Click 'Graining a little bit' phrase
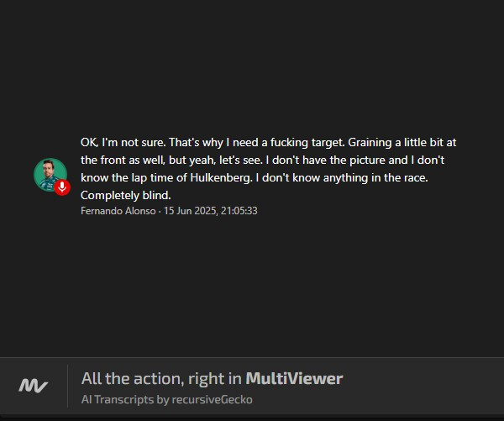Viewport: 504px width, 421px height. (385, 142)
